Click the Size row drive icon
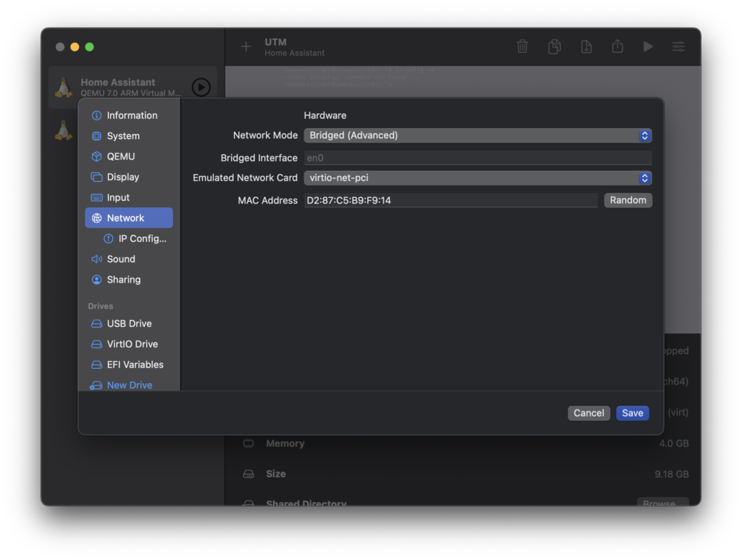742x560 pixels. (249, 474)
